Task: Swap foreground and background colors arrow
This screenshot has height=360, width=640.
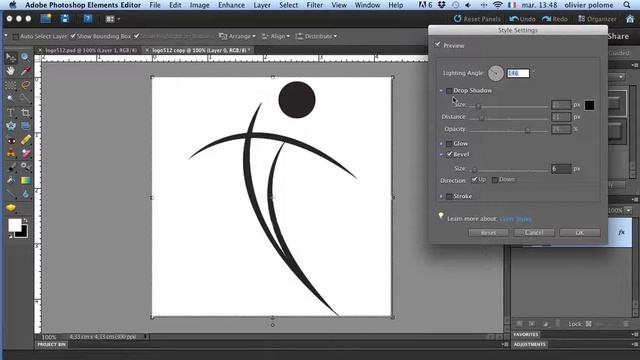Action: [x=25, y=221]
